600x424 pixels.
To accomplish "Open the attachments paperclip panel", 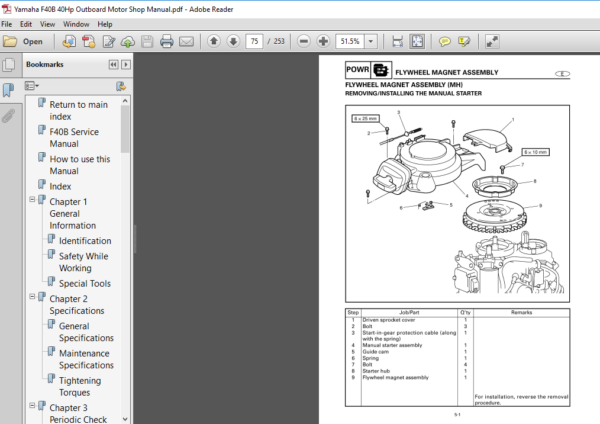I will pos(8,116).
